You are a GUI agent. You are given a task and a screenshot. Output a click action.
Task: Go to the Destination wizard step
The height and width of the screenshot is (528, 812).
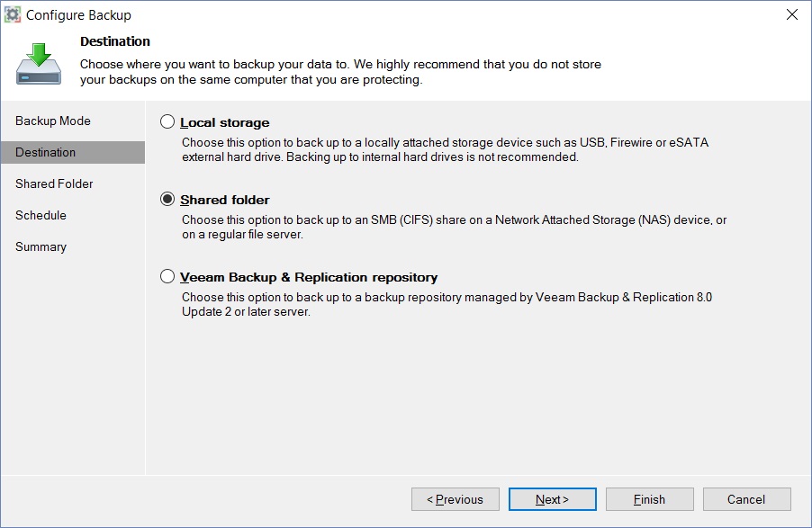click(73, 152)
